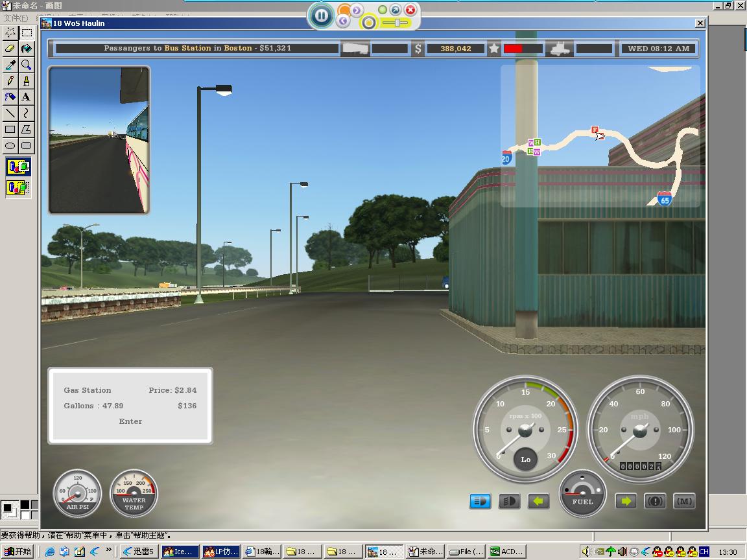
Task: Select the Ellipse shape tool
Action: point(10,146)
